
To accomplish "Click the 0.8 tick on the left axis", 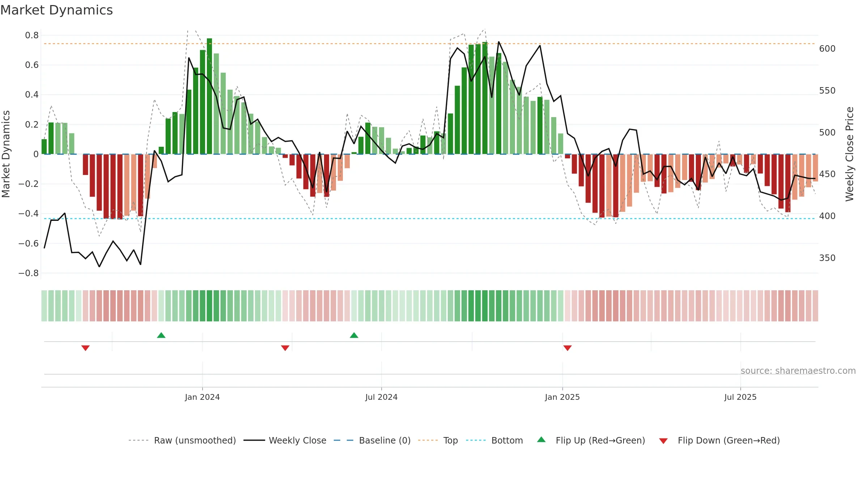I will click(x=32, y=35).
